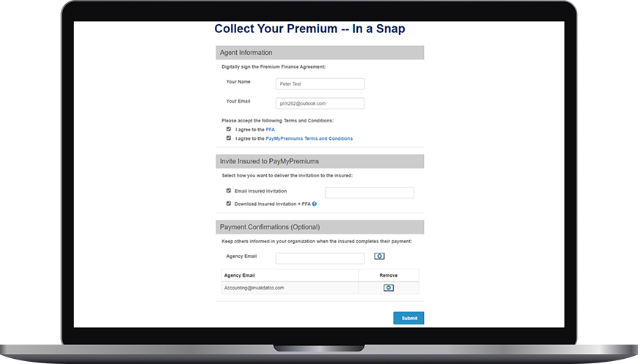Viewport: 638px width, 364px height.
Task: Click the Your Email input field
Action: click(x=320, y=104)
